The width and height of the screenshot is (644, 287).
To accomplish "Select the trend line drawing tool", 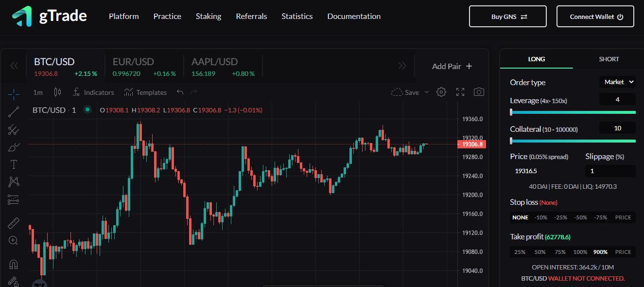I will click(14, 112).
